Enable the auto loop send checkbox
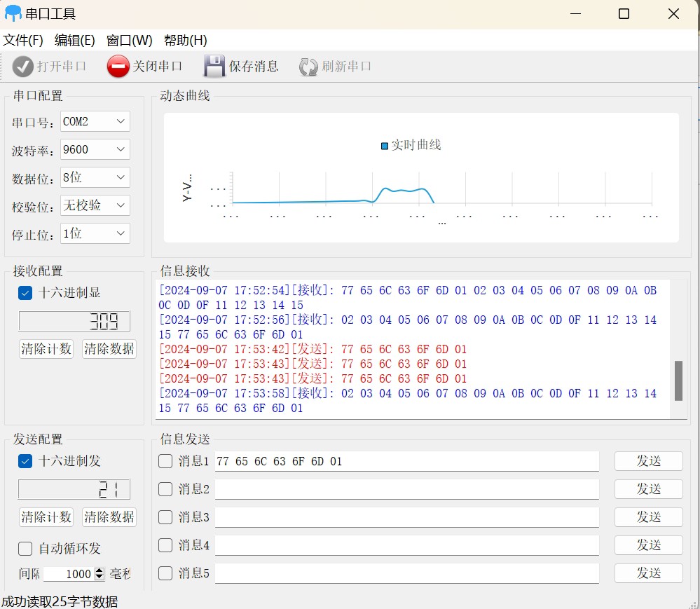The image size is (700, 609). [25, 549]
